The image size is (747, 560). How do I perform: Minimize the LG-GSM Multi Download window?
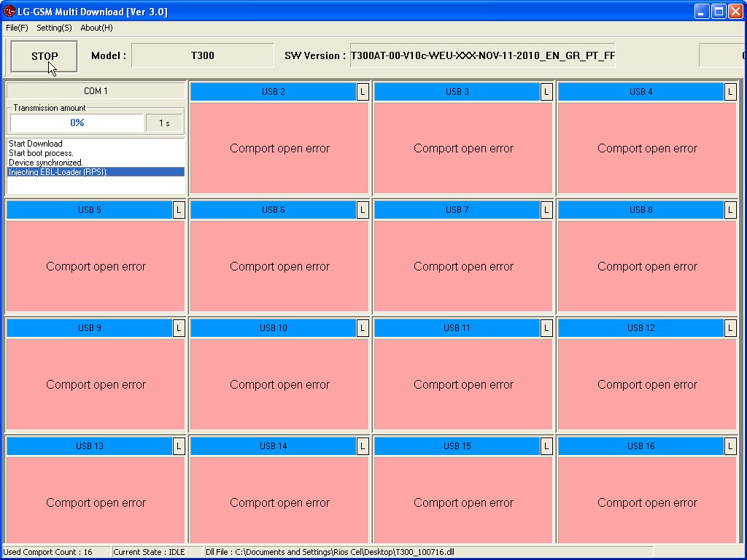coord(702,12)
